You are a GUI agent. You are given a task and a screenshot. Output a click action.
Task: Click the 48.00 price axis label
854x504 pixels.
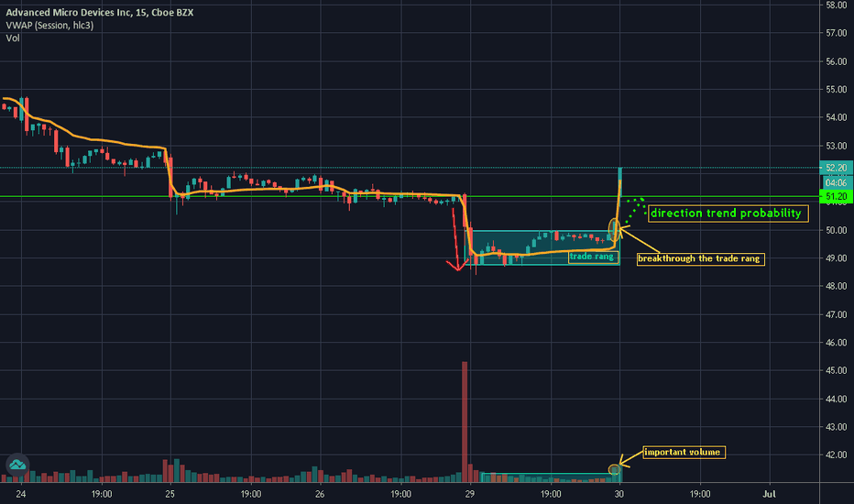click(836, 286)
